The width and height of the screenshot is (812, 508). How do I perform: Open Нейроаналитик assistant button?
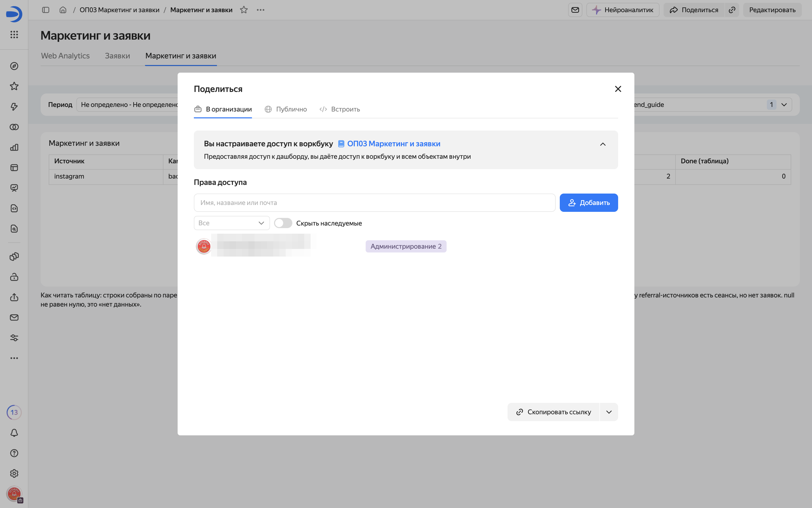(x=623, y=10)
